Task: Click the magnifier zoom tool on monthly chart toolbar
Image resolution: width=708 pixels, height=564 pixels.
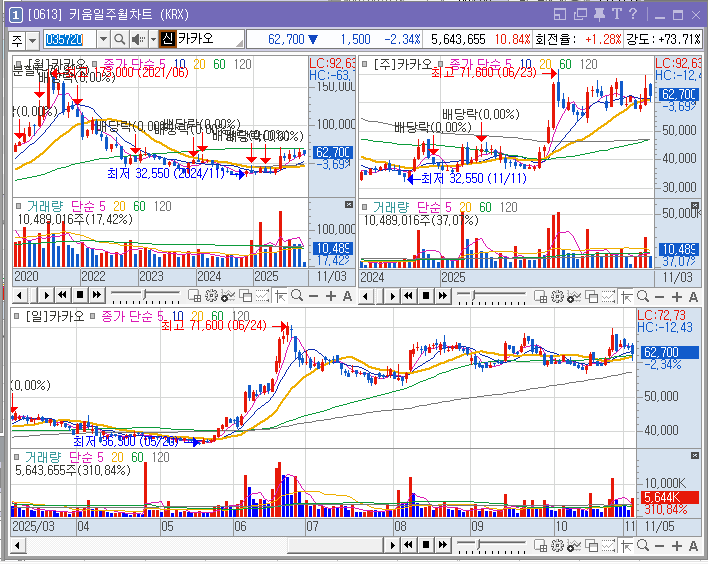Action: (297, 296)
